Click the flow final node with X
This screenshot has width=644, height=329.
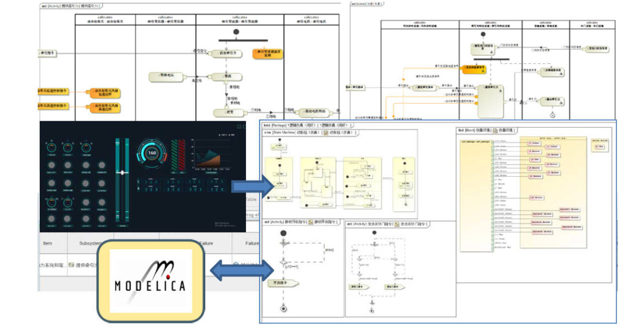point(552,115)
